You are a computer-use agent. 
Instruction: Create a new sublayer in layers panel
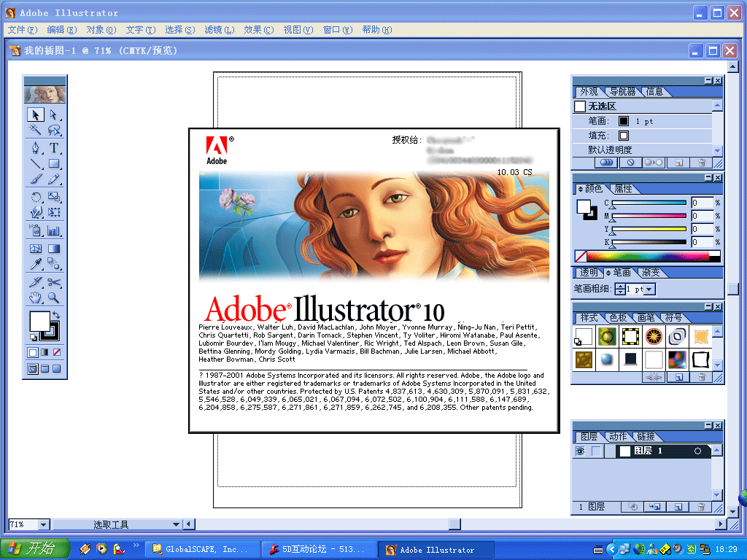tap(655, 507)
